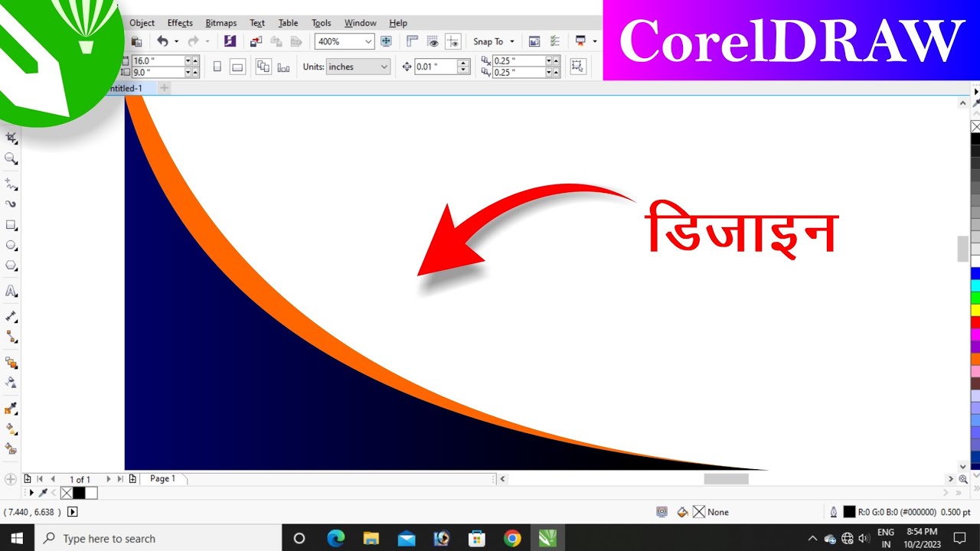Click the Undo arrow button

pyautogui.click(x=162, y=41)
